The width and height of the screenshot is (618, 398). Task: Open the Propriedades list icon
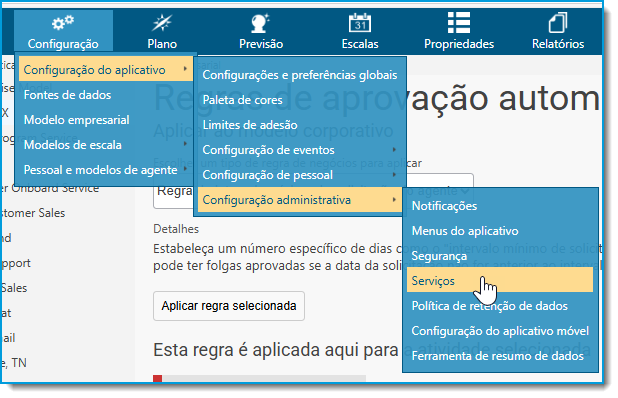[459, 22]
